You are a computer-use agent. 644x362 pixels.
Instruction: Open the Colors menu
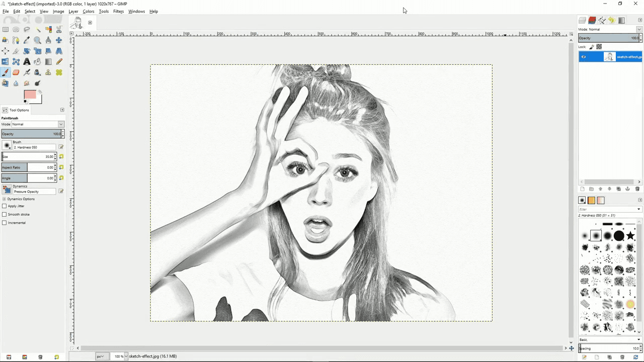tap(89, 11)
